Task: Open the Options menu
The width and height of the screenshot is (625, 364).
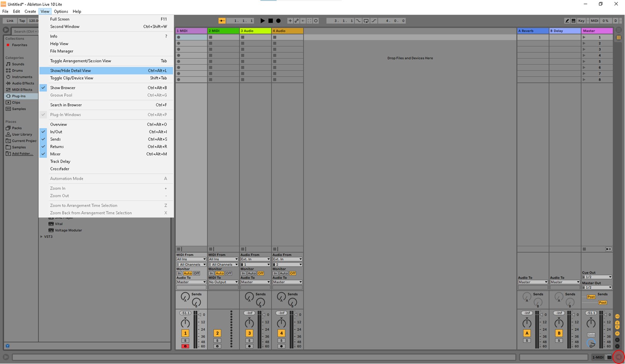Action: 61,12
